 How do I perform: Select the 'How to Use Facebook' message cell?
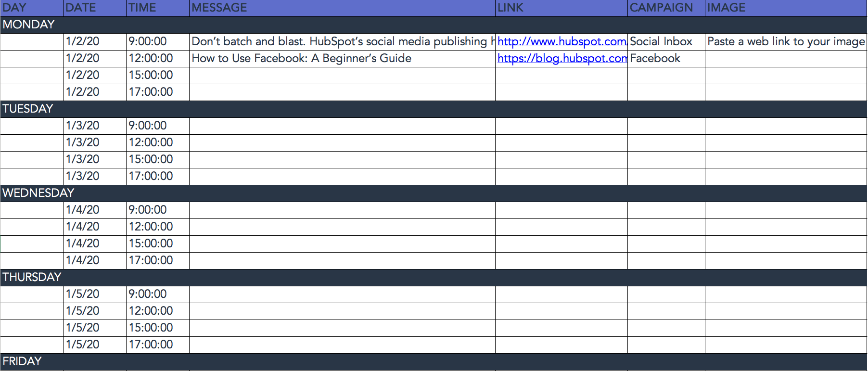tap(342, 59)
